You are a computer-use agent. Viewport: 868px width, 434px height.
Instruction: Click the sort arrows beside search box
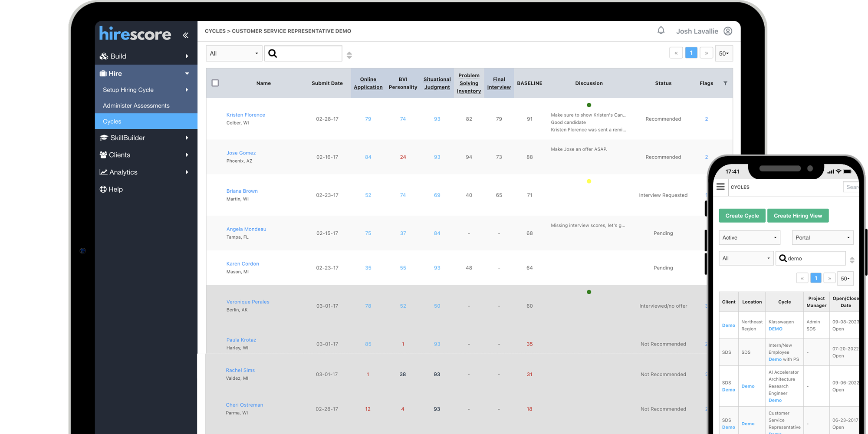pyautogui.click(x=349, y=55)
